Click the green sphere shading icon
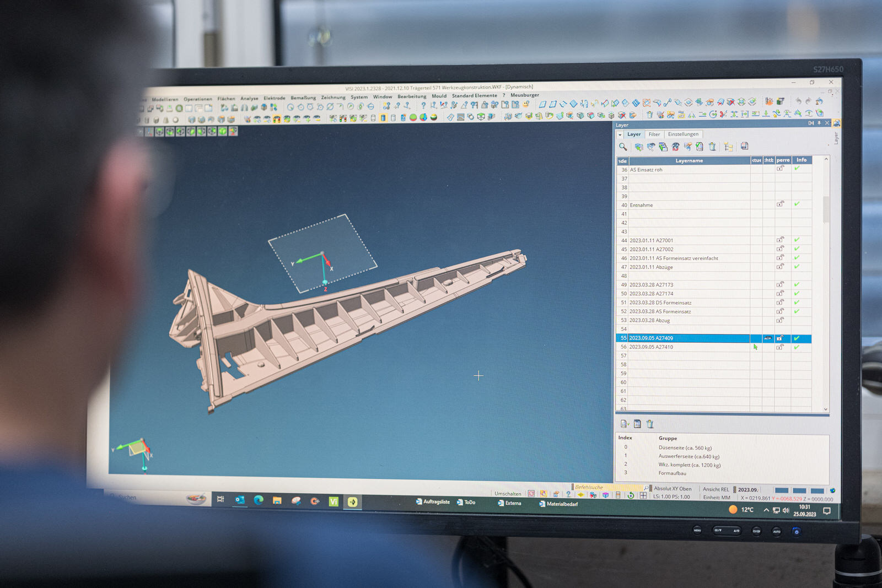 [413, 117]
